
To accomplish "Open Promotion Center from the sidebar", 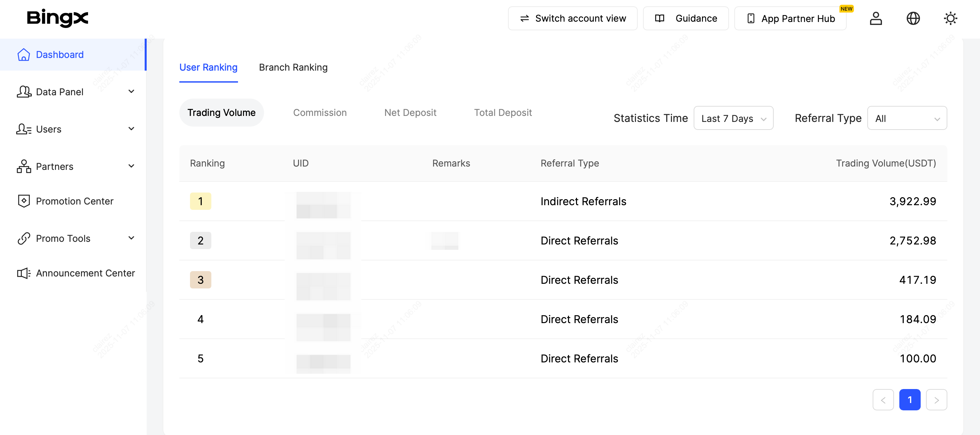I will pos(75,201).
